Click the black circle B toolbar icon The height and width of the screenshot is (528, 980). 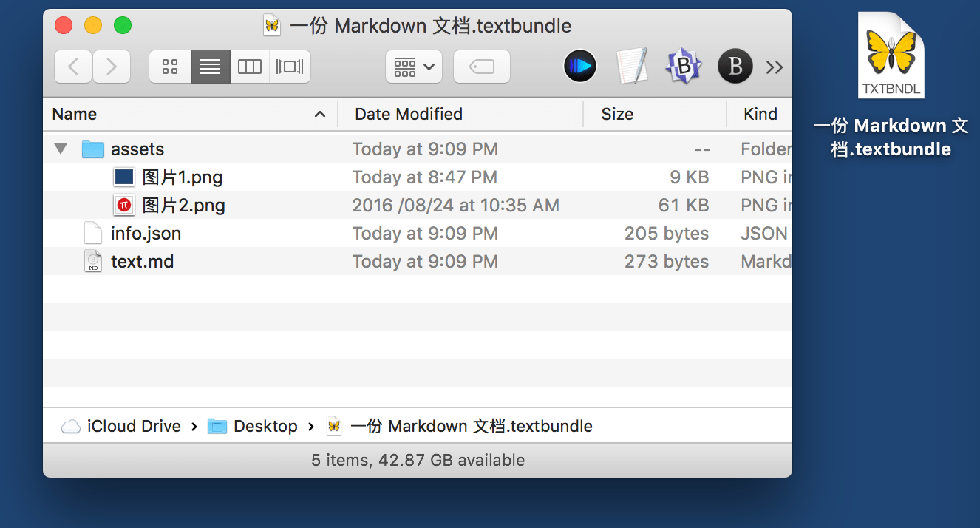point(735,67)
